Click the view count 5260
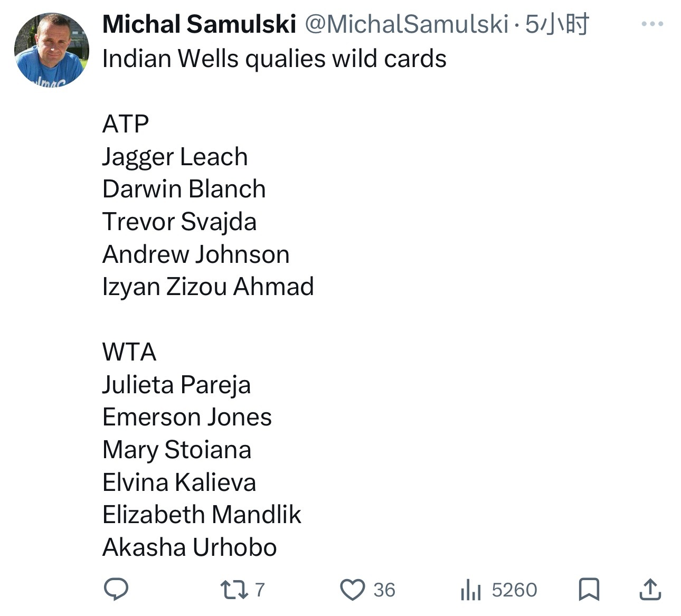Image resolution: width=681 pixels, height=616 pixels. (x=514, y=590)
